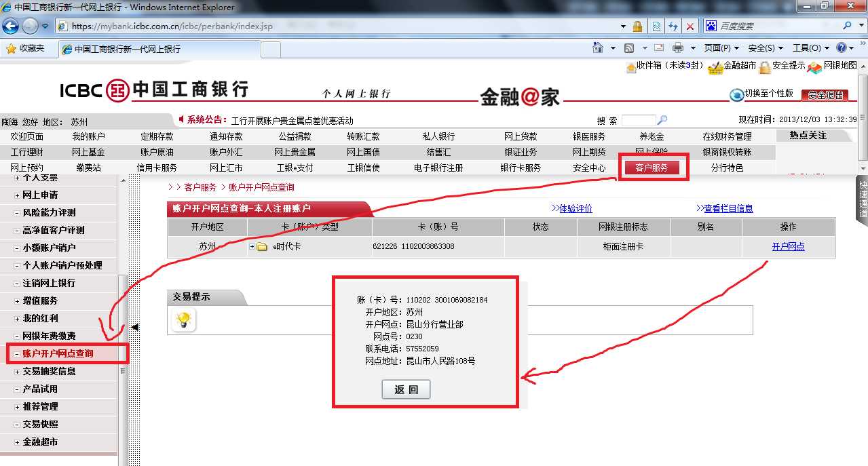Open the 工行理财 menu item
Screen dimensions: 868x466
pos(27,152)
